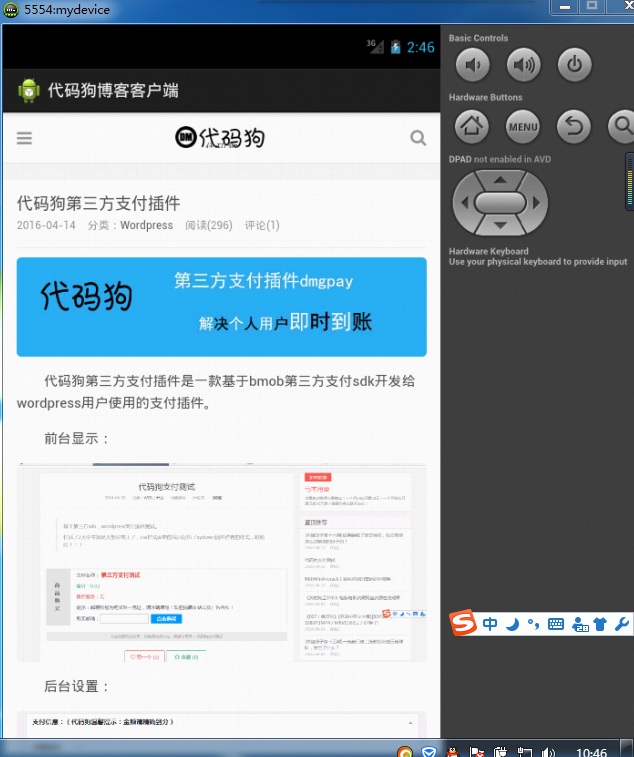Toggle Chinese punctuation on the Sogou bar
634x757 pixels.
click(534, 624)
